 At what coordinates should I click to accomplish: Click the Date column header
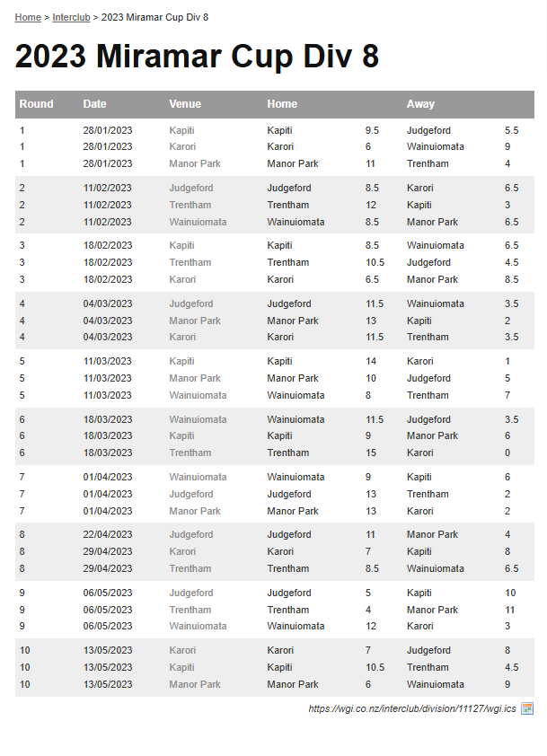click(94, 104)
